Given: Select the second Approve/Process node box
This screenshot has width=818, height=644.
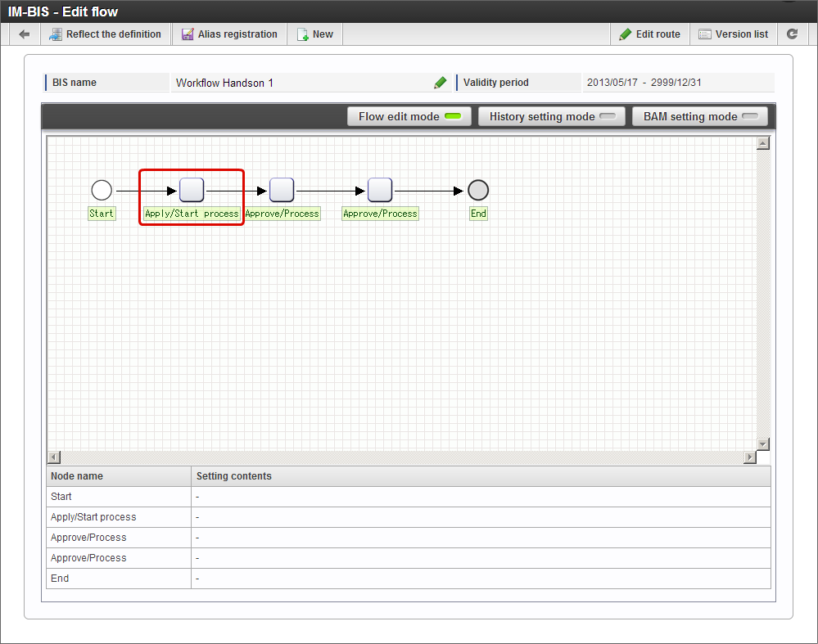Looking at the screenshot, I should coord(380,190).
